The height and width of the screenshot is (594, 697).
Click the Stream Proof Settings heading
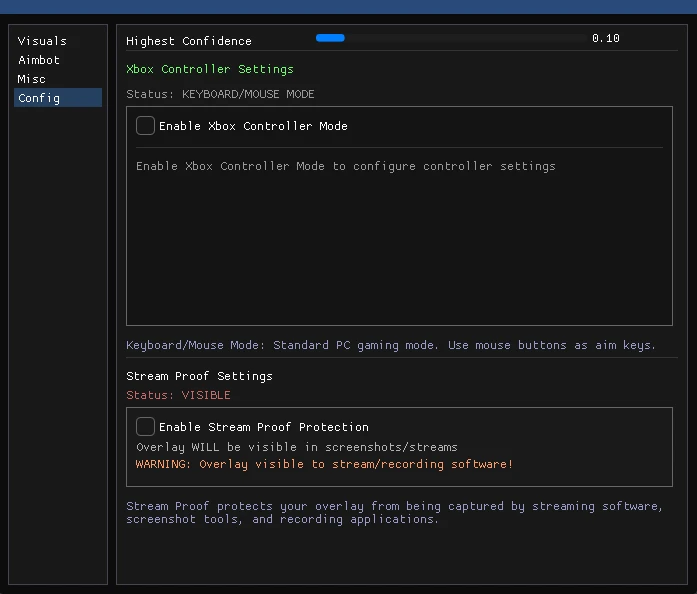(x=199, y=377)
